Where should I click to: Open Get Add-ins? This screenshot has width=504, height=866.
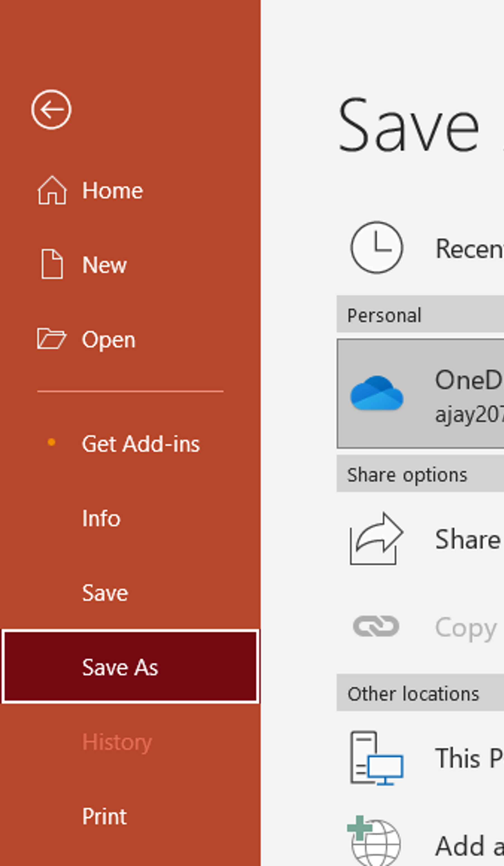[141, 444]
